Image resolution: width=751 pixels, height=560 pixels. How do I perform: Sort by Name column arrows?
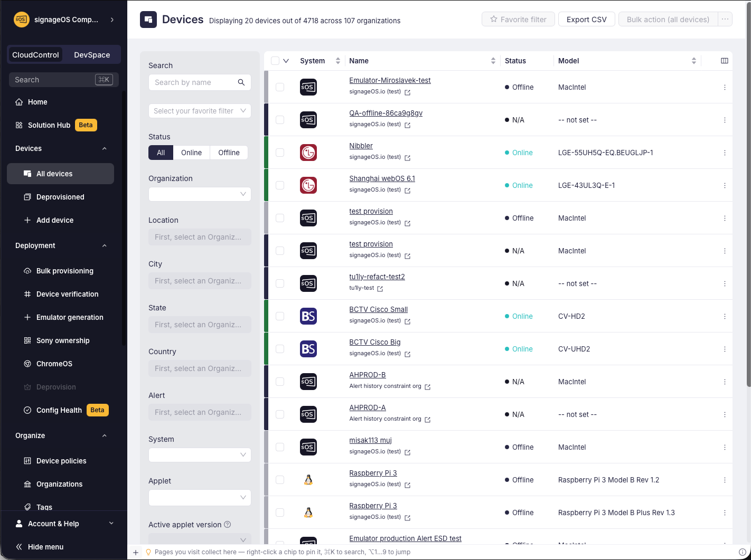(x=493, y=61)
